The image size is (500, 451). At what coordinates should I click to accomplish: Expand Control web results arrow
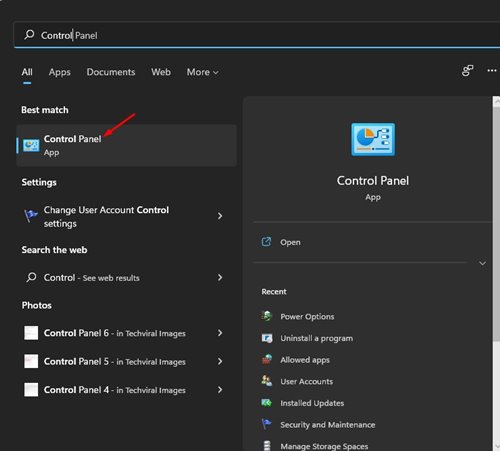[x=220, y=277]
